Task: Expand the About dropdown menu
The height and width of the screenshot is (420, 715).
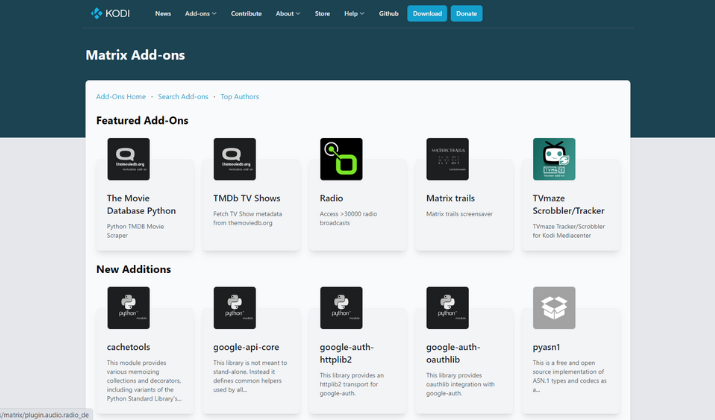Action: (288, 14)
